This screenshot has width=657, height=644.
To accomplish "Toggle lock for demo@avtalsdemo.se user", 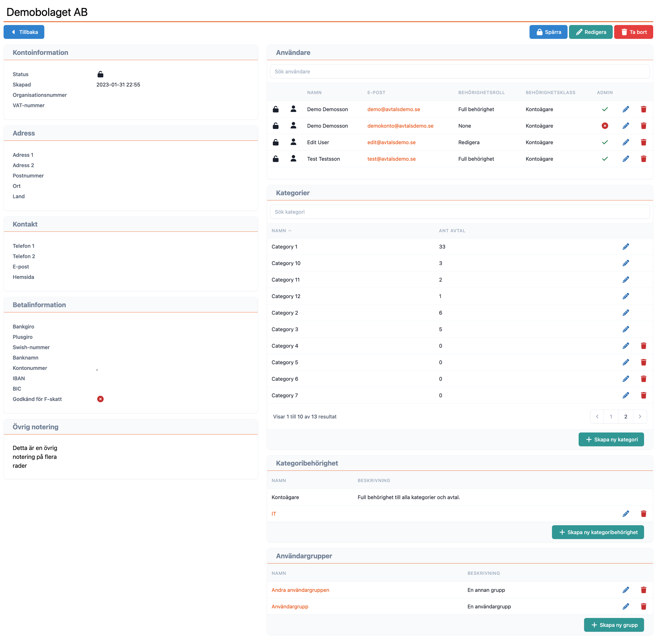I will click(x=276, y=109).
